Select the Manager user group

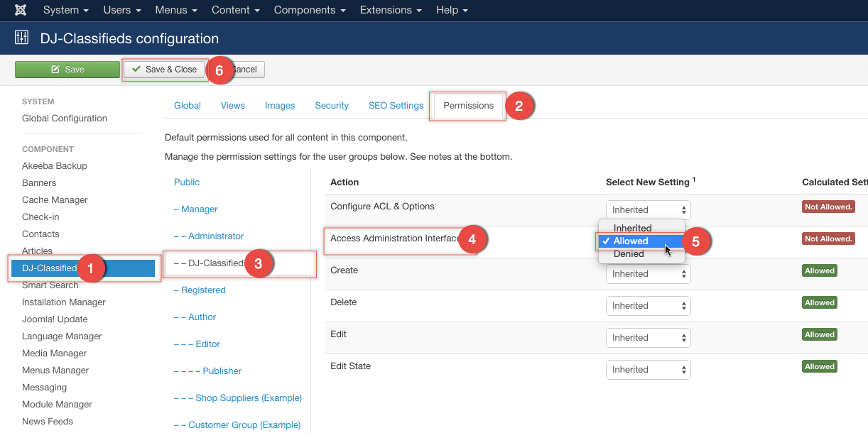196,209
